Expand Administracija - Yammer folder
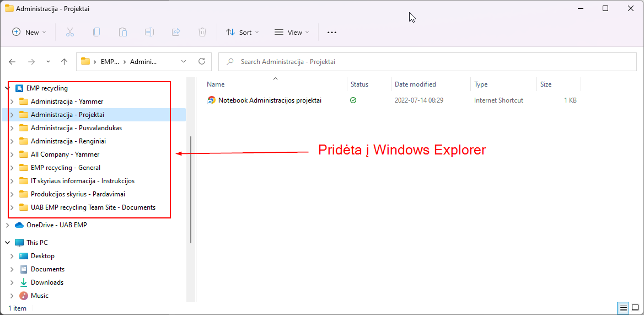This screenshot has width=644, height=315. (12, 102)
